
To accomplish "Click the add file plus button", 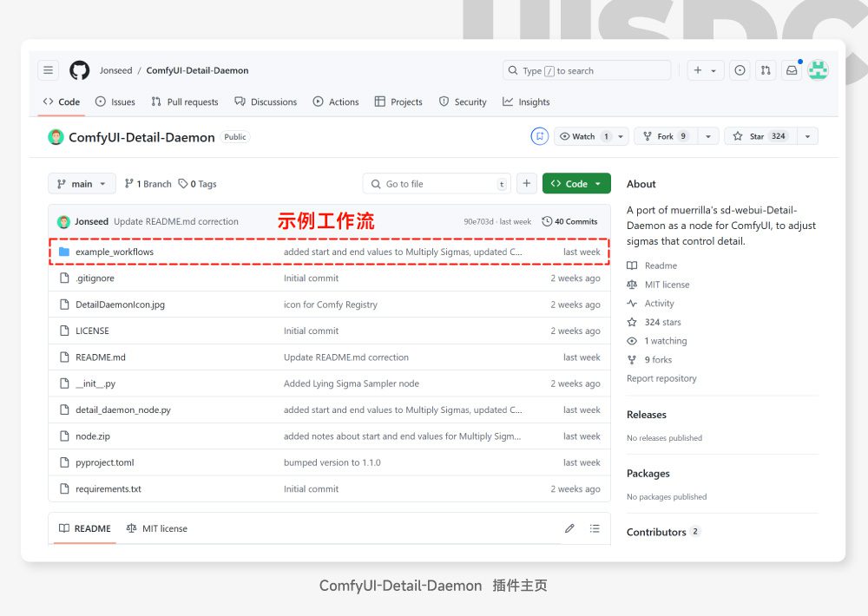I will (x=527, y=183).
